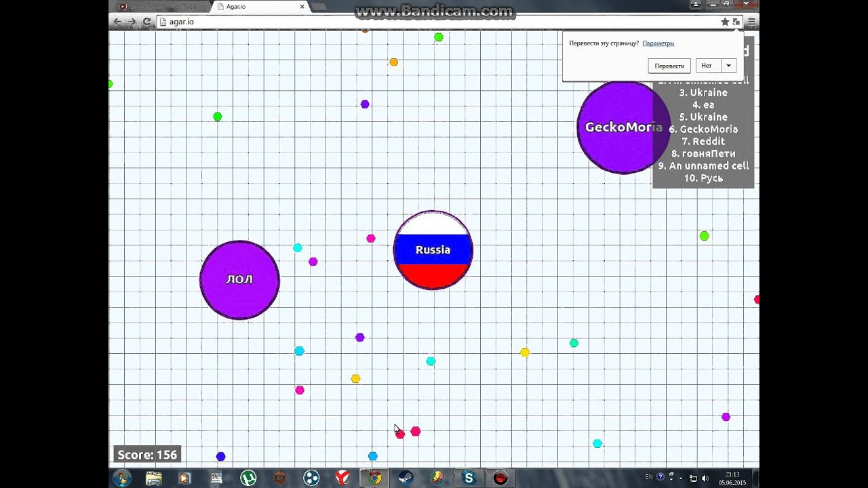Open the Windows Start menu
This screenshot has height=488, width=868.
coord(122,478)
